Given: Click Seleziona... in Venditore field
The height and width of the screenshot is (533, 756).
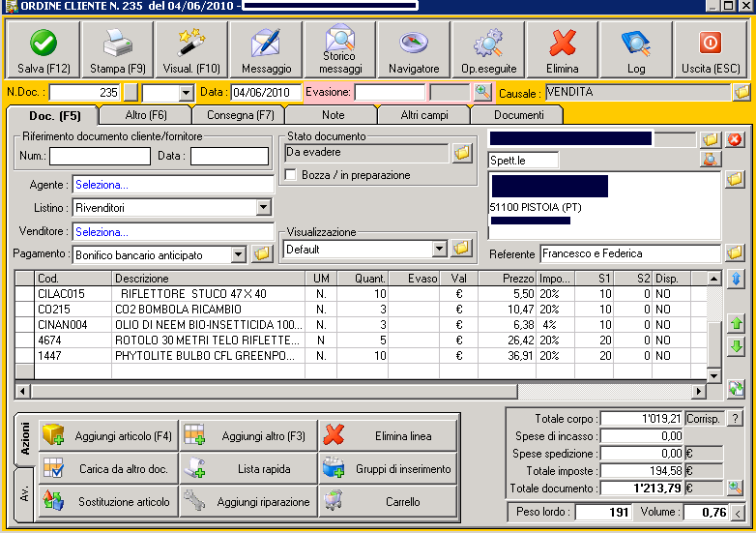Looking at the screenshot, I should coord(102,232).
